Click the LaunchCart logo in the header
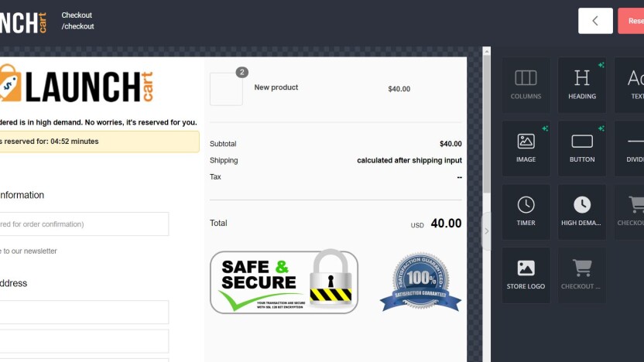 click(23, 22)
